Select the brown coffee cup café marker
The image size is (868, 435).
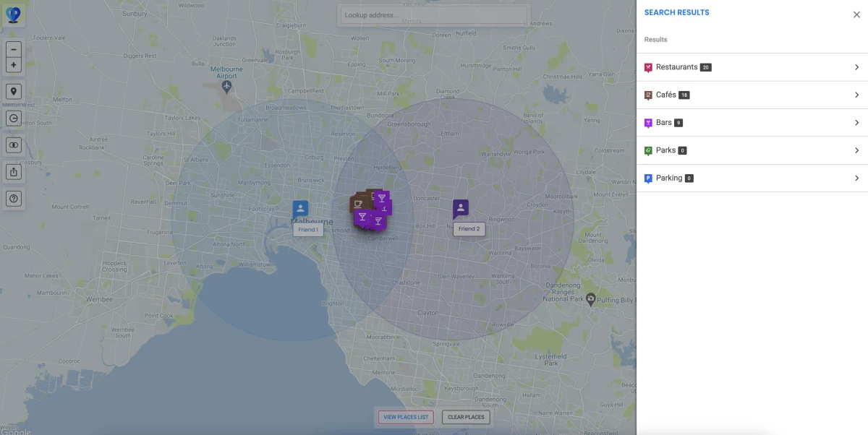357,204
